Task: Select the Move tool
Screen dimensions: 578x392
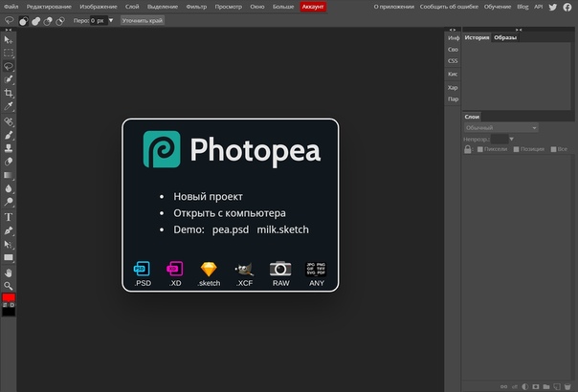Action: (8, 39)
